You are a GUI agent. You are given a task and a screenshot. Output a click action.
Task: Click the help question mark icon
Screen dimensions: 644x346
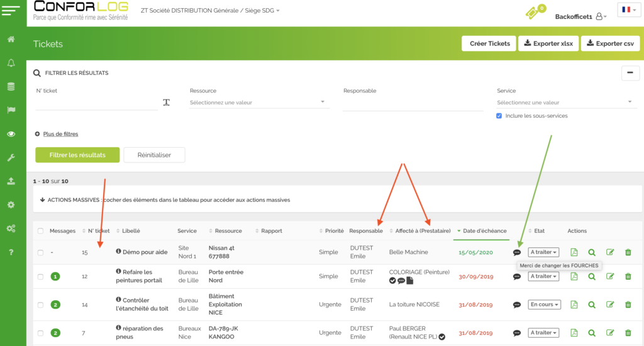[x=11, y=252]
